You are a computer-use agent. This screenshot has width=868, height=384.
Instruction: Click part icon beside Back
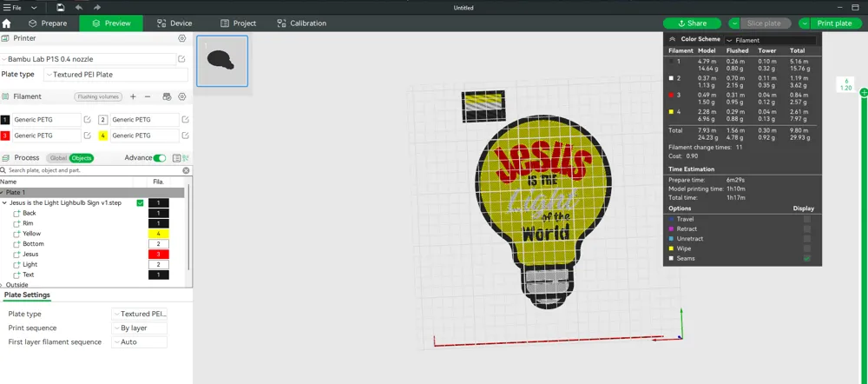point(16,214)
